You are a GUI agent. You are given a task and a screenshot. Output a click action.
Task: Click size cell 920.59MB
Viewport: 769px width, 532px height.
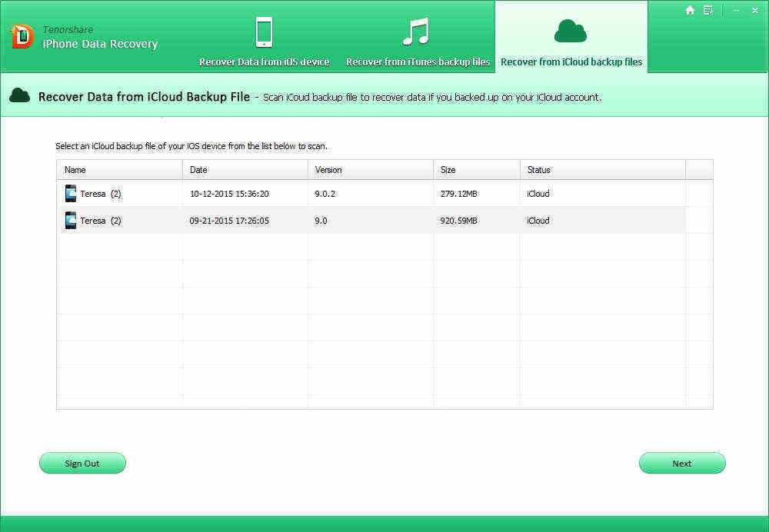coord(458,221)
